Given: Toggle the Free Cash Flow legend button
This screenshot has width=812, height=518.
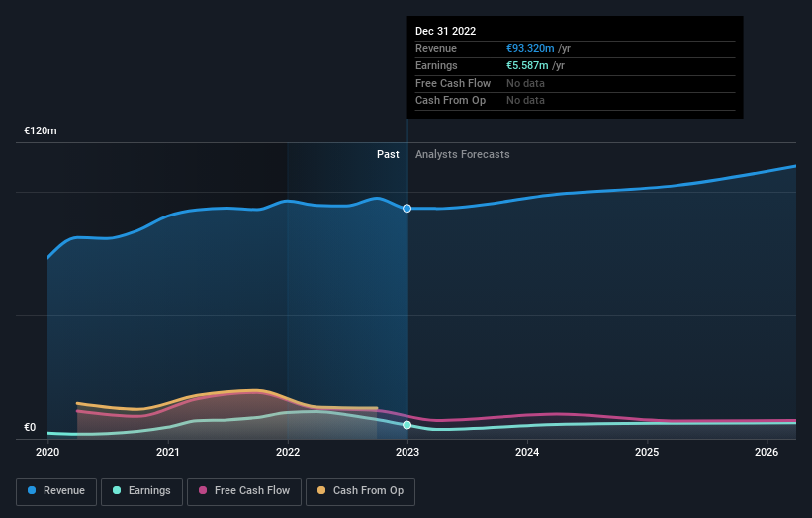Looking at the screenshot, I should point(244,491).
